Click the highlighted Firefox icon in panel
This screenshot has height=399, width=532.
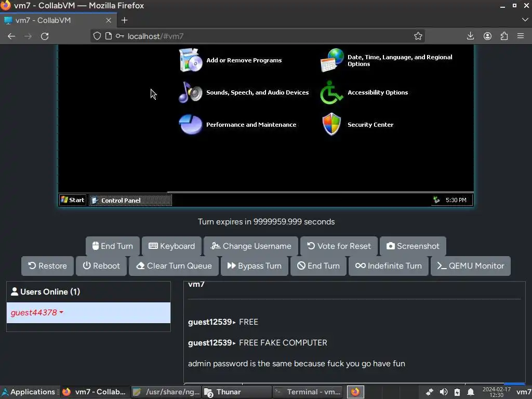click(x=355, y=392)
